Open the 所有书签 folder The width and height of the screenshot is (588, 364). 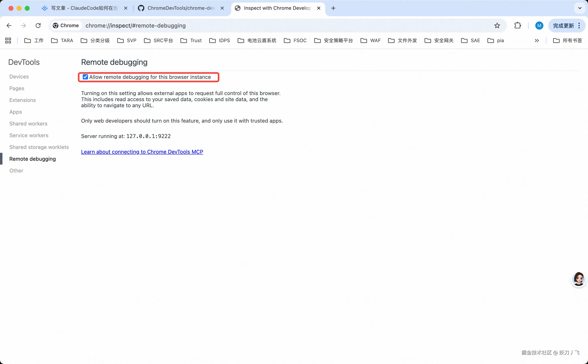click(x=567, y=41)
